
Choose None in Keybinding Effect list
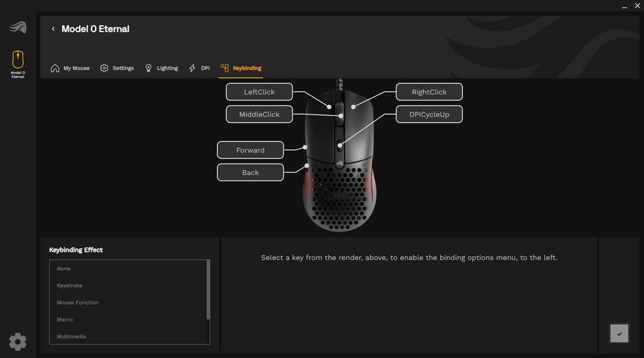click(128, 268)
